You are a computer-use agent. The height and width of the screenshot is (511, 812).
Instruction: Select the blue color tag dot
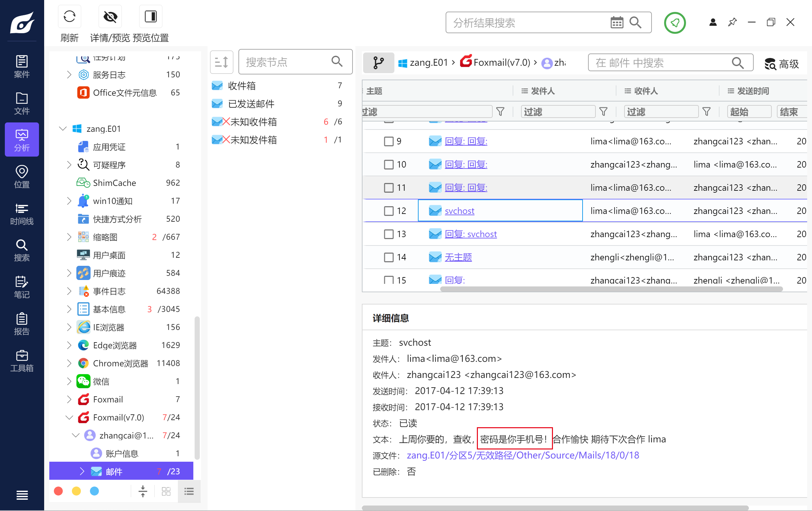94,491
